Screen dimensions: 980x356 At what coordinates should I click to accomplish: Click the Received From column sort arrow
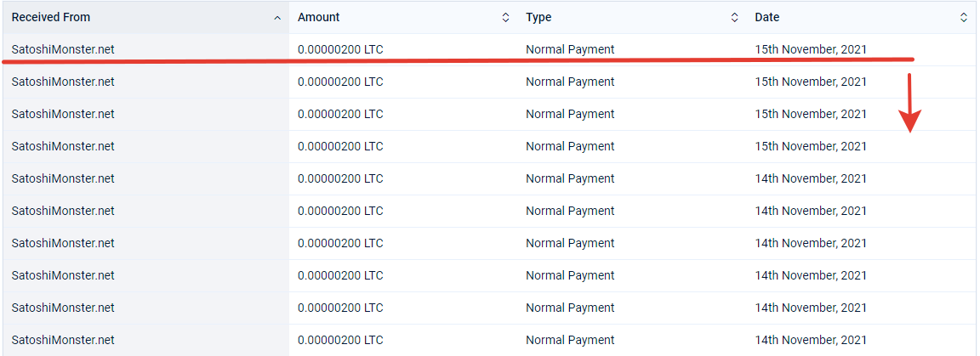[x=277, y=18]
